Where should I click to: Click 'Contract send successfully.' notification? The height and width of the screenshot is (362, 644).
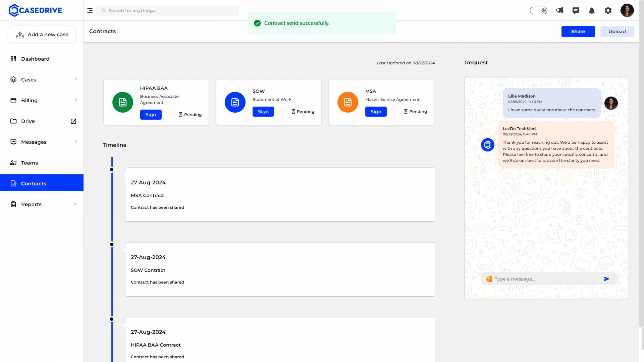(322, 23)
